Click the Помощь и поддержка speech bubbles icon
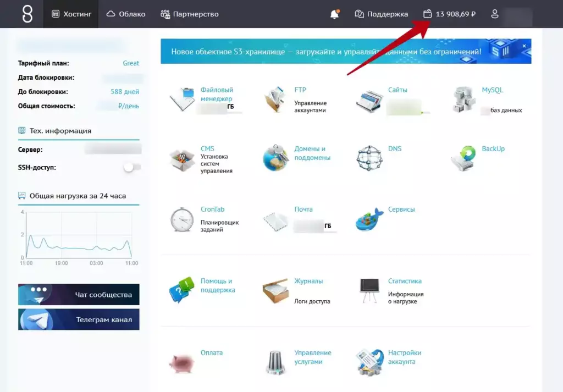The height and width of the screenshot is (392, 563). coord(181,290)
